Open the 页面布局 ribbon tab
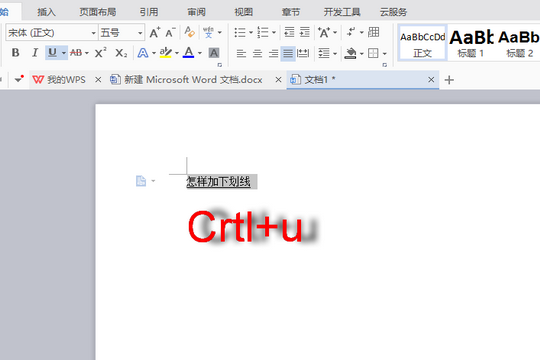This screenshot has width=540, height=360. tap(98, 12)
